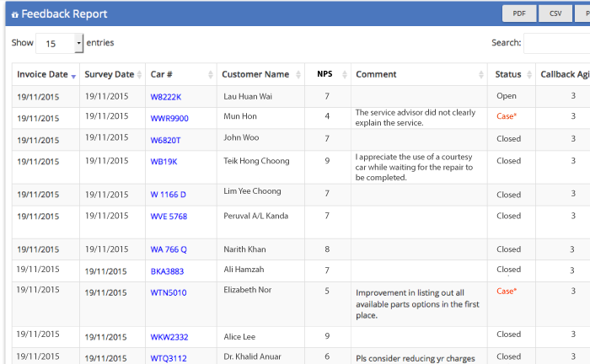Screen dimensions: 590x364
Task: Sort by NPS column arrows
Action: tap(345, 74)
